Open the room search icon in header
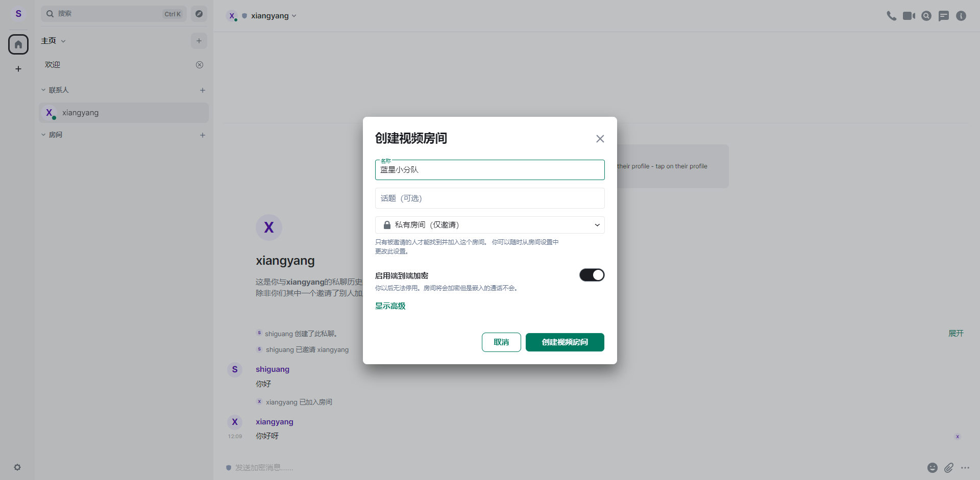Image resolution: width=980 pixels, height=480 pixels. coord(926,16)
